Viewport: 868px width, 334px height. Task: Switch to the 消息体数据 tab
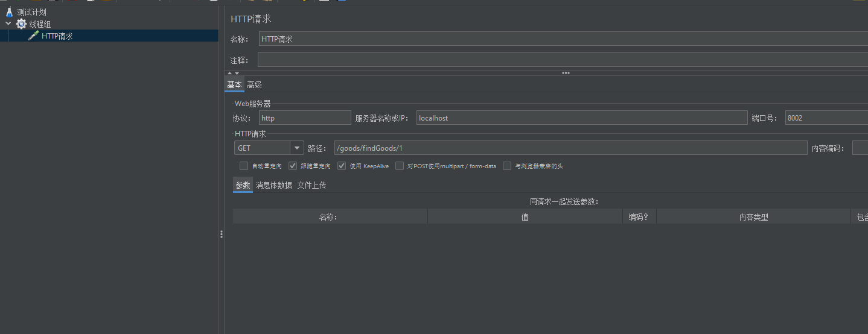pyautogui.click(x=273, y=185)
